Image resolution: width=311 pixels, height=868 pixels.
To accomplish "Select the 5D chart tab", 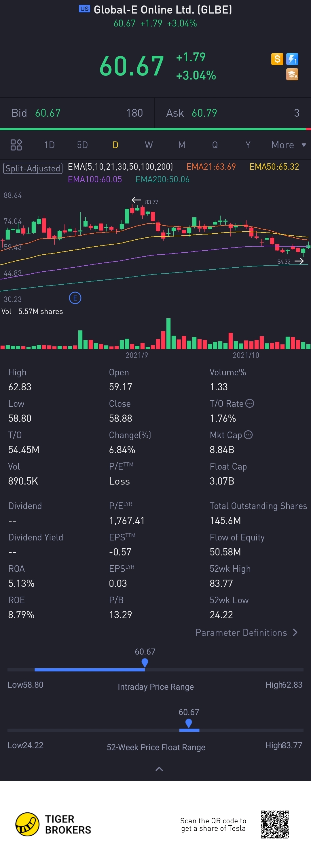I will pos(82,145).
